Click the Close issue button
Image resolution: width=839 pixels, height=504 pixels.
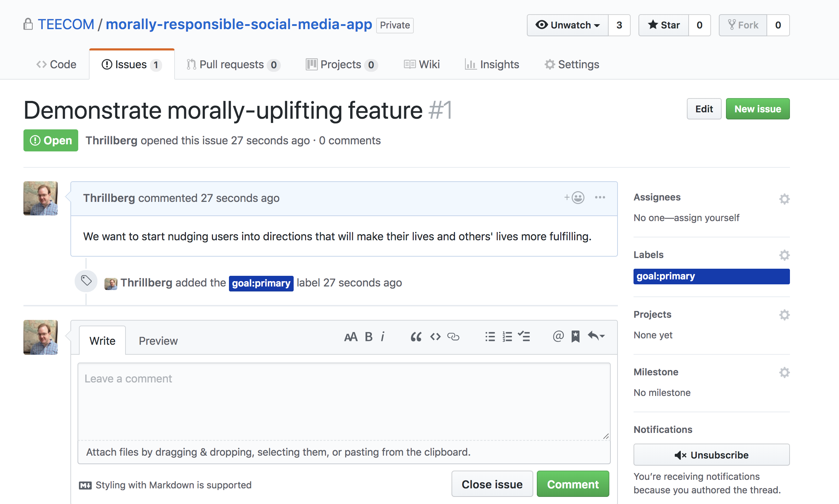[x=492, y=484]
